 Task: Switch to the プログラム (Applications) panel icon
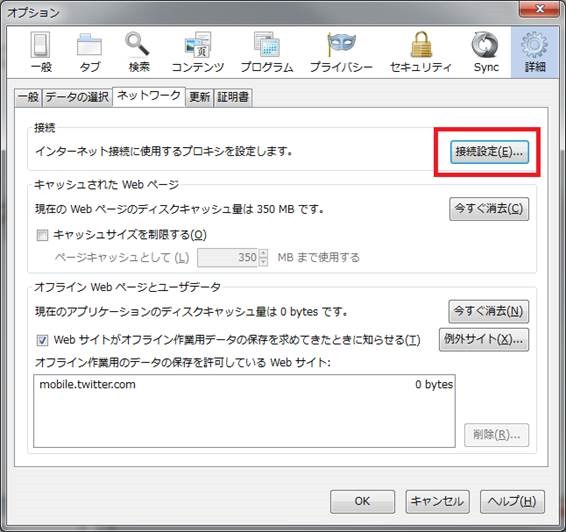click(x=267, y=45)
